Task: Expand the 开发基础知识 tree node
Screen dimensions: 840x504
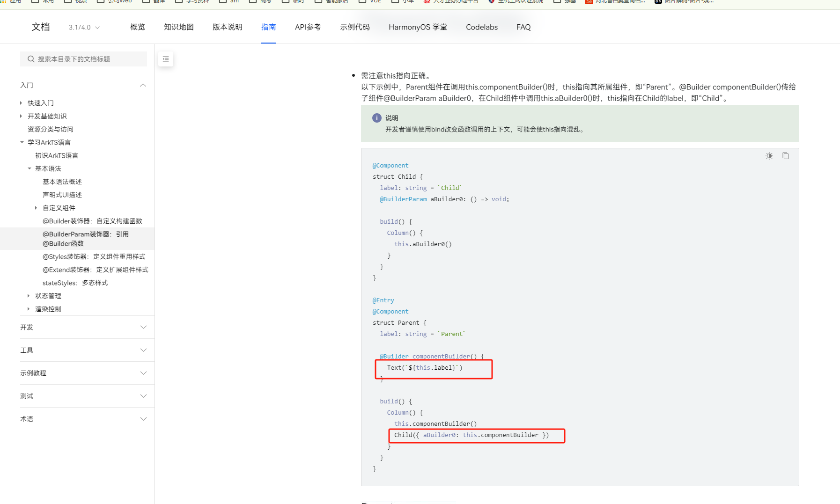Action: pos(21,116)
